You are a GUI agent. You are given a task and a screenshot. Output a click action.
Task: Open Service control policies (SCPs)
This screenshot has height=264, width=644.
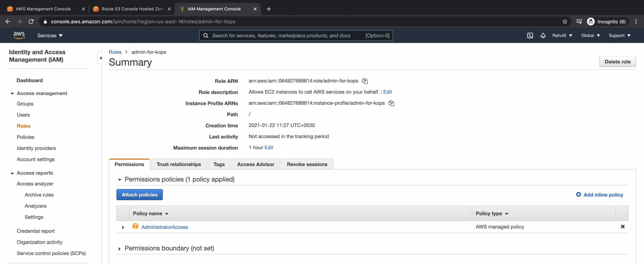[51, 253]
